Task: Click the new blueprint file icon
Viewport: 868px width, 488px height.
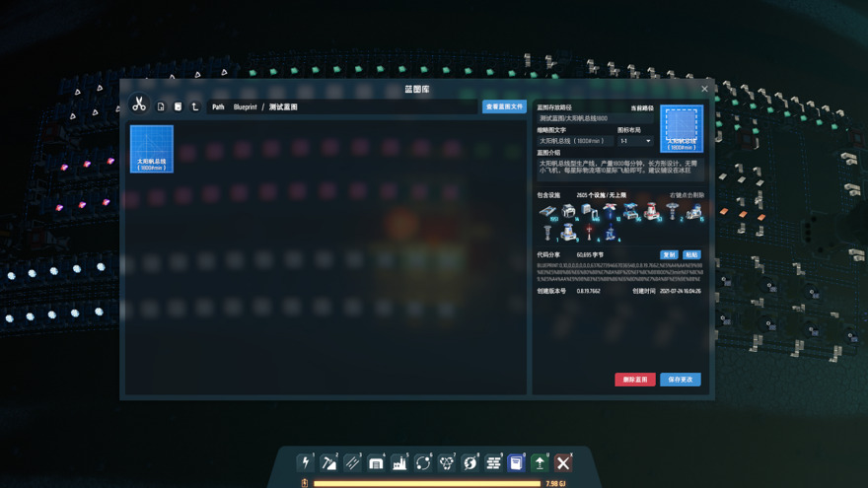Action: [161, 106]
